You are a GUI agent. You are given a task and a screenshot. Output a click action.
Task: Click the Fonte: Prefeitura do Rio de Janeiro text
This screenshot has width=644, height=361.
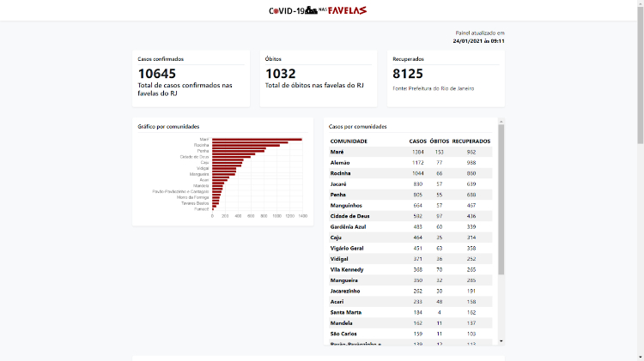click(433, 88)
